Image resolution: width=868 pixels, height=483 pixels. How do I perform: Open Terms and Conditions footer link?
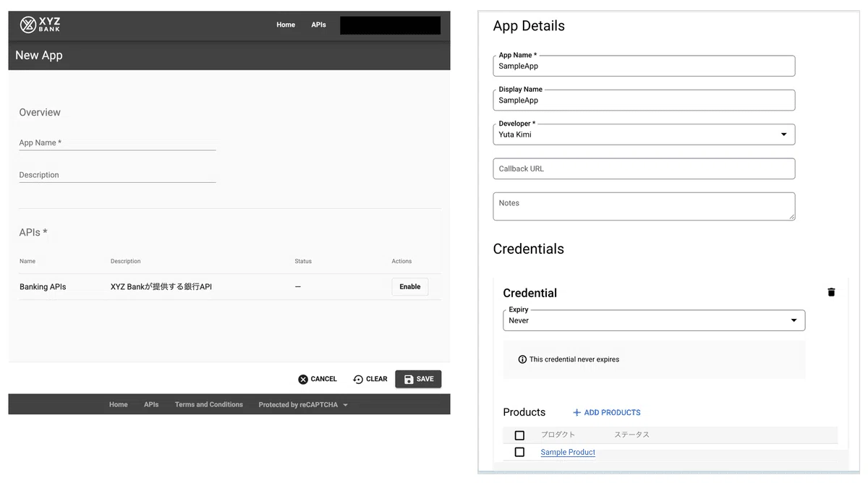[209, 405]
